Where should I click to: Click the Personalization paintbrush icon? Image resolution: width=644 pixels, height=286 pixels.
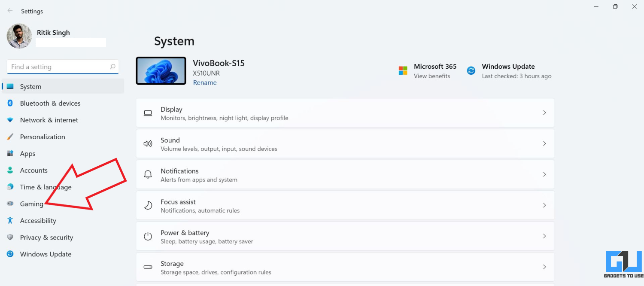pyautogui.click(x=10, y=137)
